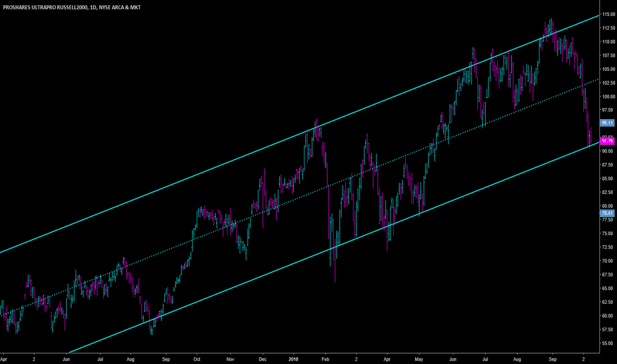Click the Nov label on time axis
The width and height of the screenshot is (617, 364).
(x=230, y=359)
